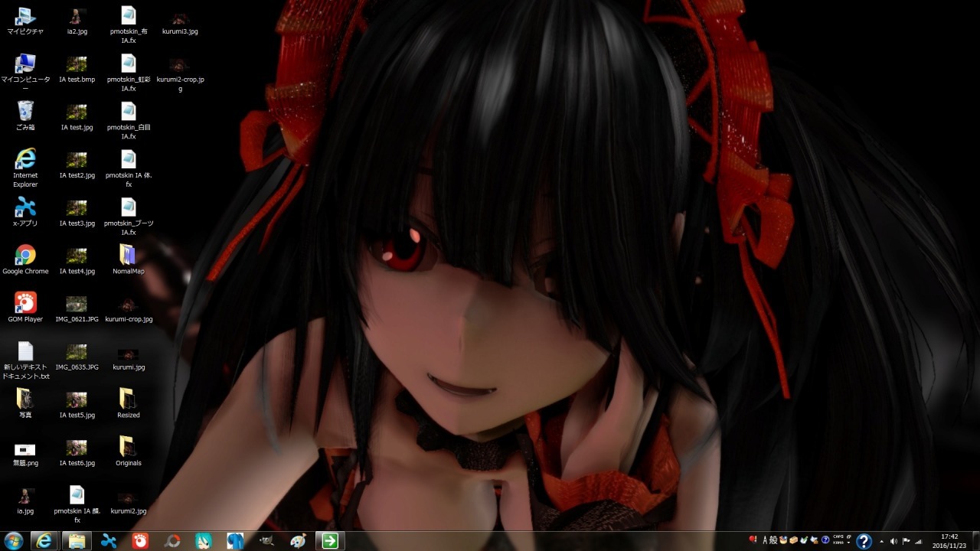980x551 pixels.
Task: Select Internet Explorer desktop shortcut
Action: pos(25,168)
